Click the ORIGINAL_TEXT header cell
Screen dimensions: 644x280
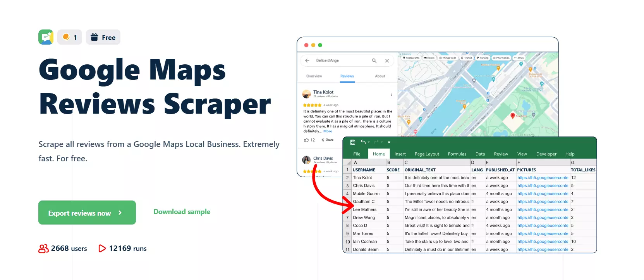437,170
